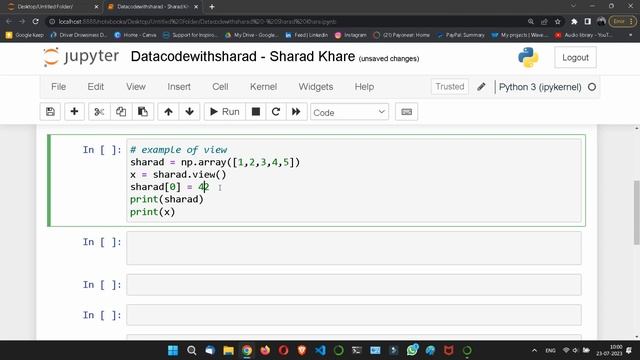Open File Explorer from the taskbar
This screenshot has width=640, height=360.
[228, 350]
